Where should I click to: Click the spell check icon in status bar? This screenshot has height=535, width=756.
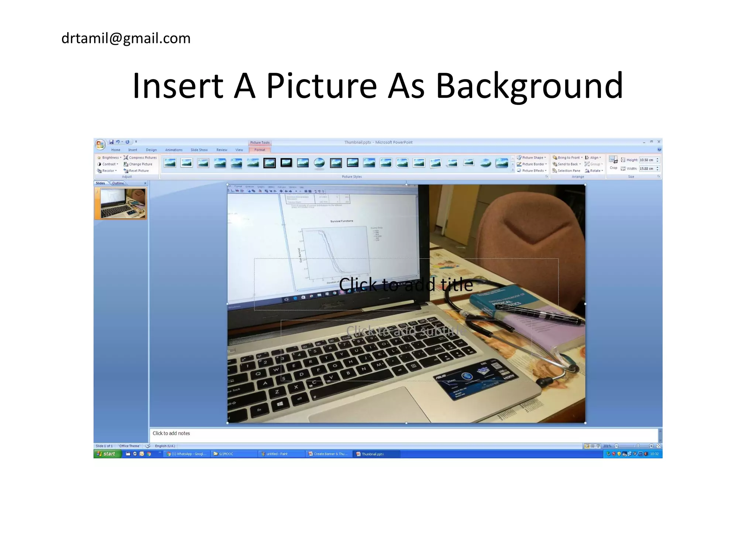[x=148, y=446]
